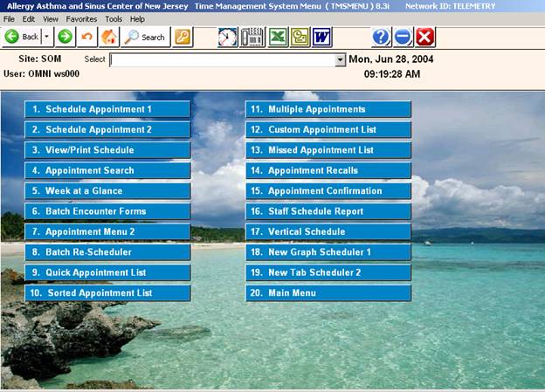Open the blue Help question mark icon

[x=381, y=37]
